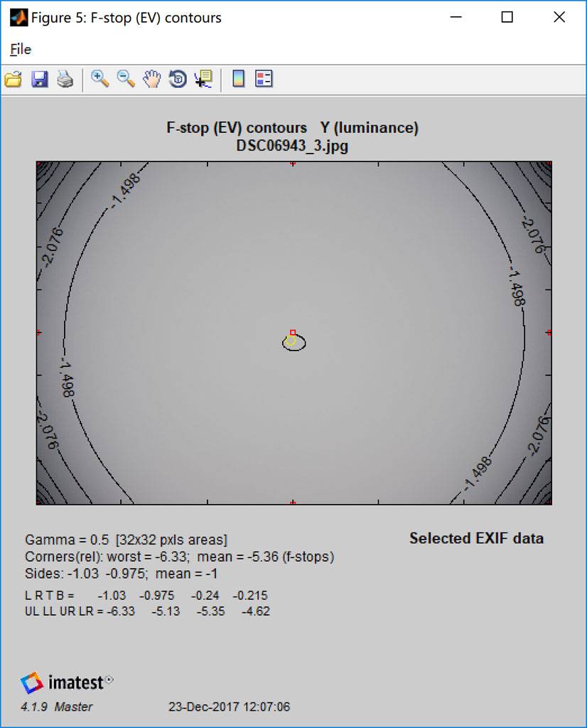587x728 pixels.
Task: Toggle the Insert Legend toolbar icon
Action: [x=264, y=79]
